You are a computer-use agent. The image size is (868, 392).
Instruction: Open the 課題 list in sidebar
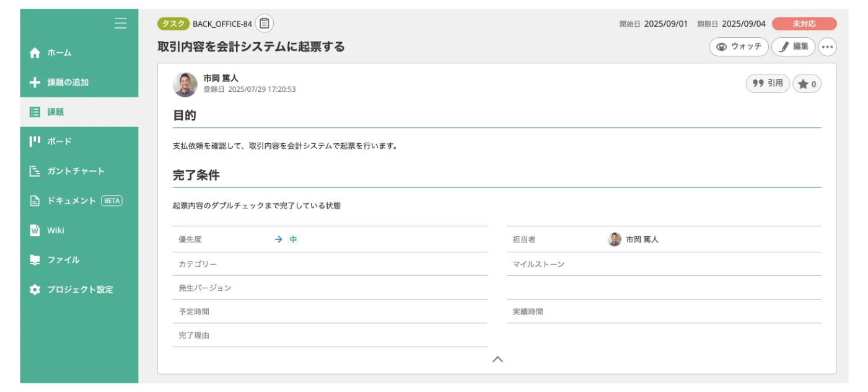tap(79, 112)
